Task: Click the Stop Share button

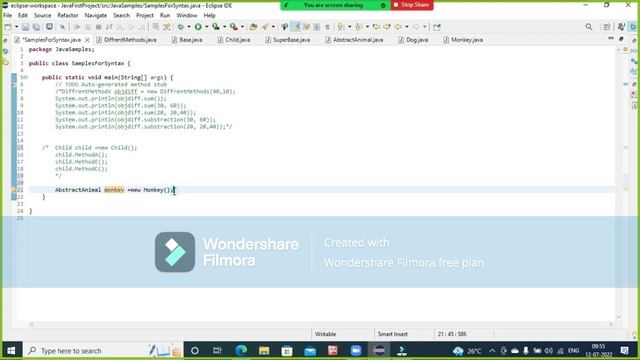Action: coord(411,5)
